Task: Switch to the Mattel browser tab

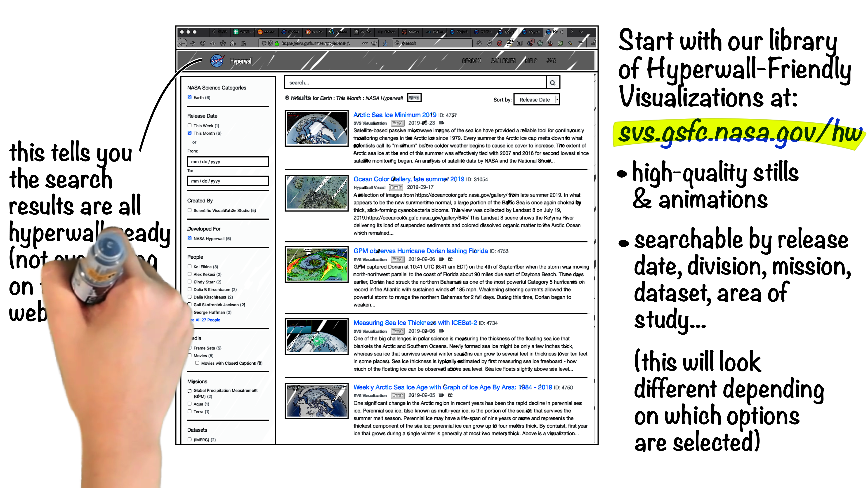Action: click(x=410, y=32)
